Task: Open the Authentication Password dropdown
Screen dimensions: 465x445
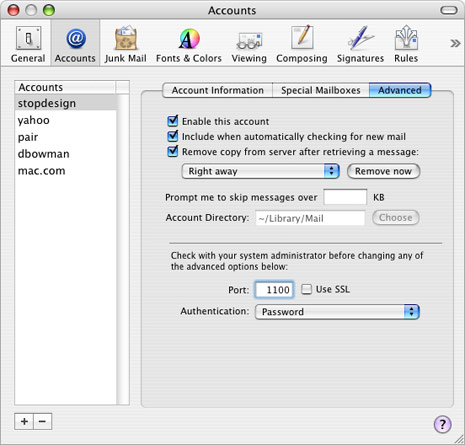Action: pos(337,312)
